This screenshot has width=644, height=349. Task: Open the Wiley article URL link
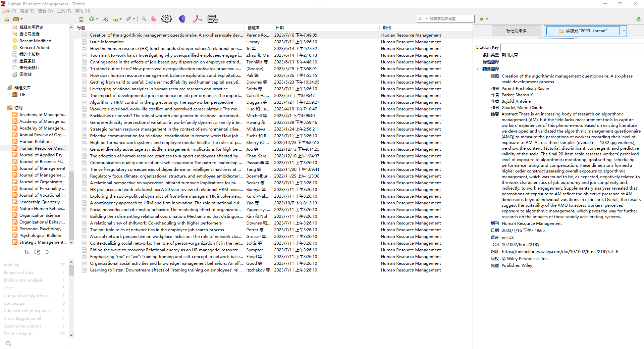pyautogui.click(x=560, y=252)
